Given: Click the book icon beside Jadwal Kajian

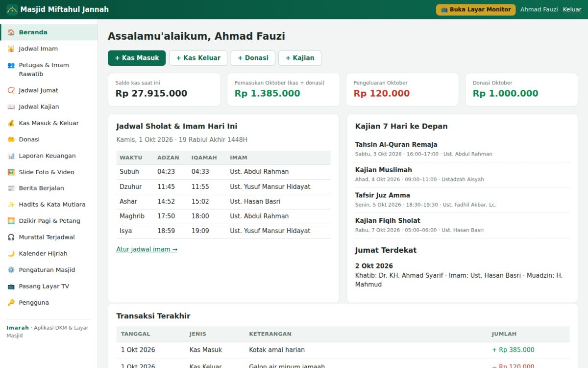Looking at the screenshot, I should point(11,106).
